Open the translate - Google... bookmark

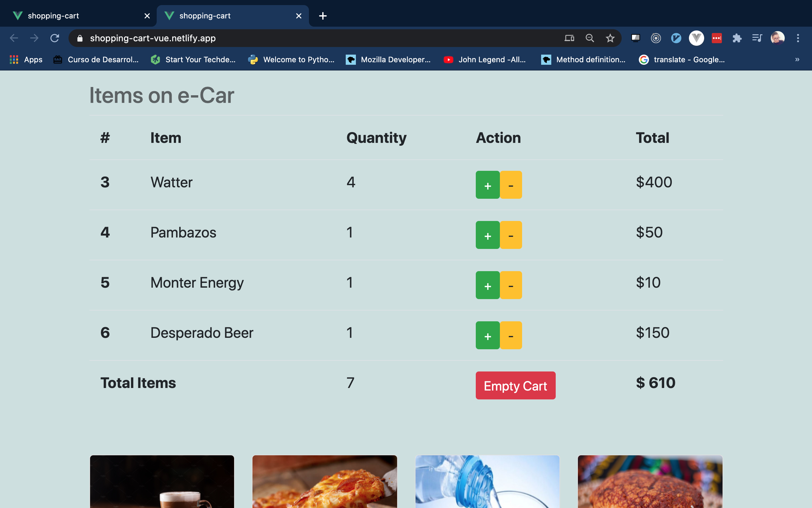pos(682,59)
